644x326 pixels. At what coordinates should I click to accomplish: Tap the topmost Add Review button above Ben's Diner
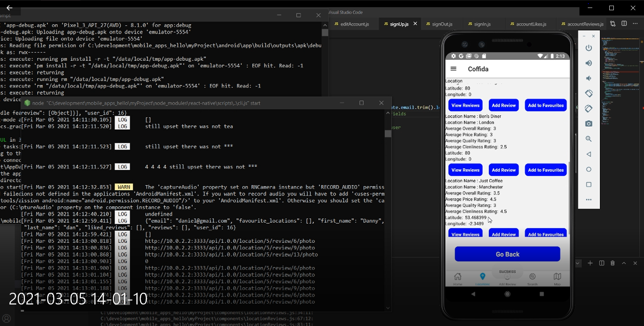pos(504,105)
